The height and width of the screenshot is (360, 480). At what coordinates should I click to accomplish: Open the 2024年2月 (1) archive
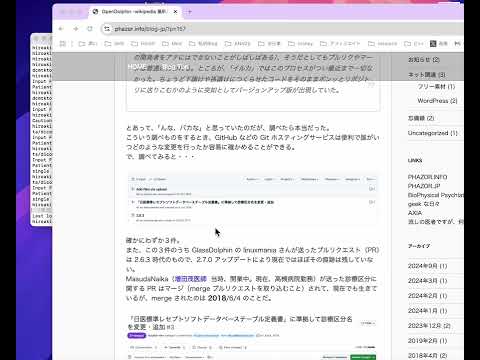tap(427, 296)
